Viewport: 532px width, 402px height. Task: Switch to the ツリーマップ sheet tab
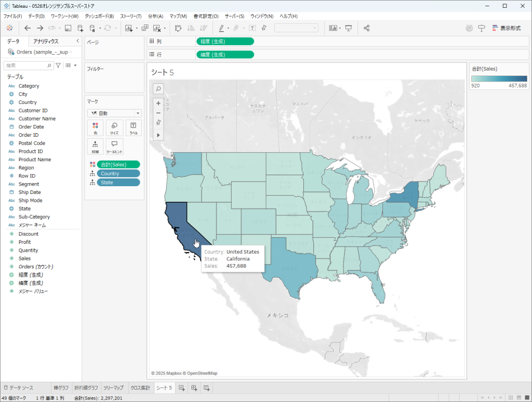click(113, 388)
